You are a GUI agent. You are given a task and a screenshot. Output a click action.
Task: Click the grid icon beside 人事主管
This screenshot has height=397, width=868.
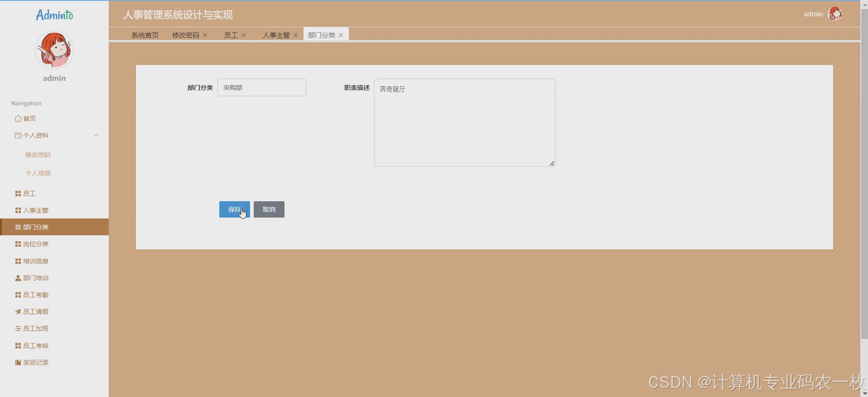(x=18, y=210)
